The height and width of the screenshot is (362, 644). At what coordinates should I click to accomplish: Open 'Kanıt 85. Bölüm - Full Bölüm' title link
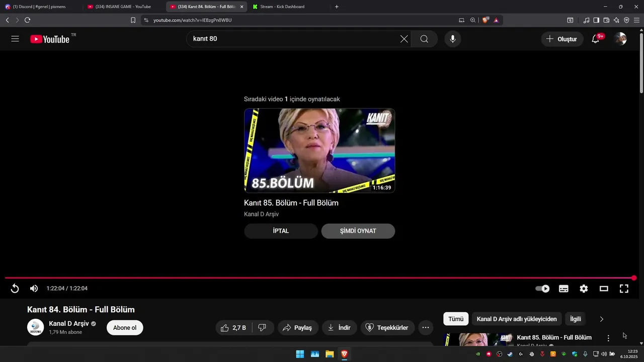[x=291, y=203]
